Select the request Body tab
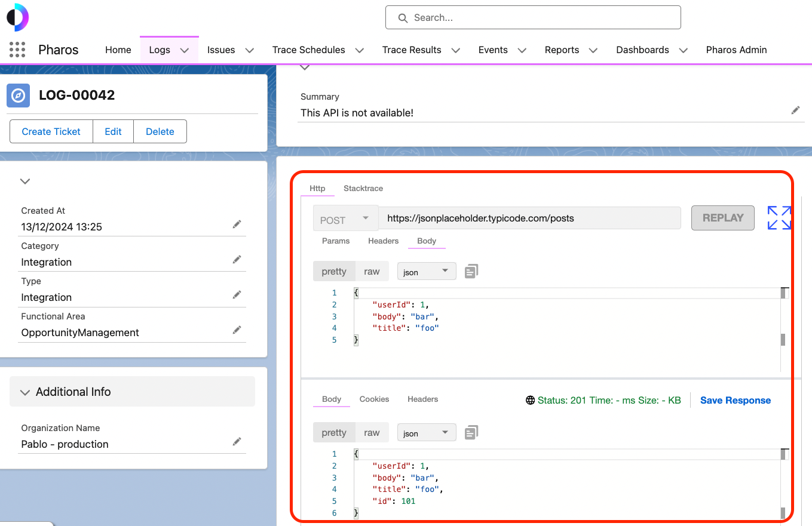This screenshot has height=526, width=812. point(427,241)
